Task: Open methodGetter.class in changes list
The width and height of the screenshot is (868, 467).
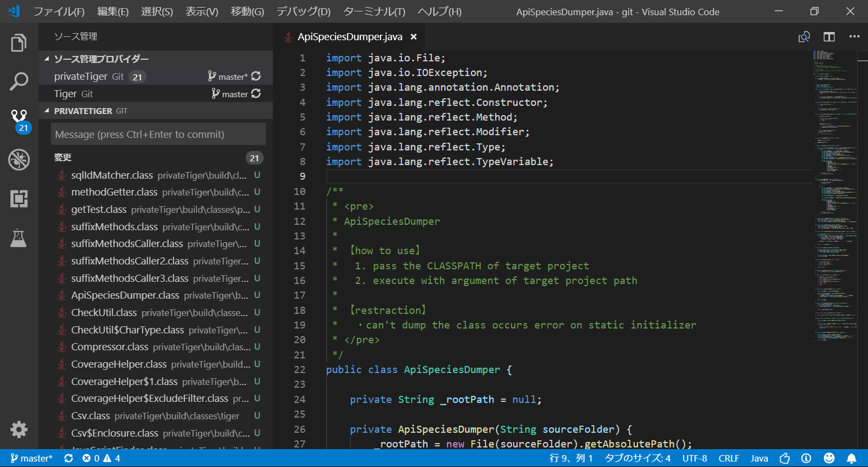Action: 156,192
